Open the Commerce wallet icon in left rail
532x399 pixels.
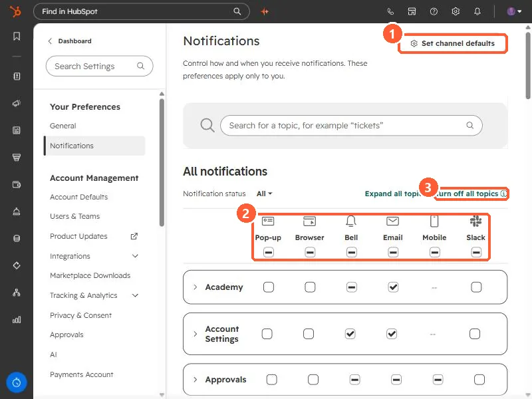click(16, 184)
